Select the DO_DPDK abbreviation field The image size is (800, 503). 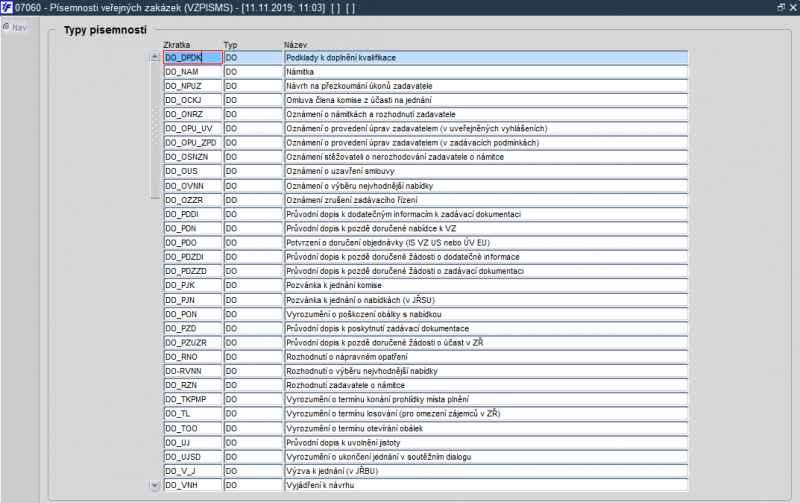[x=193, y=58]
